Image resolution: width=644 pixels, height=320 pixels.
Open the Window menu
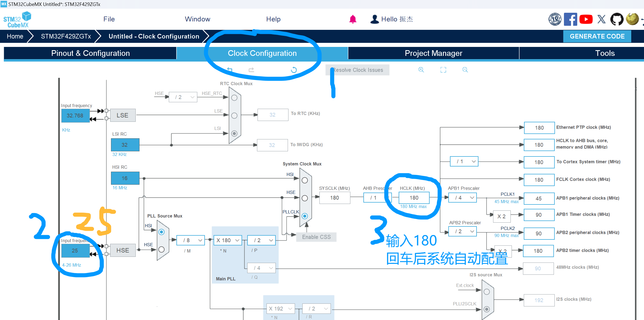tap(198, 19)
